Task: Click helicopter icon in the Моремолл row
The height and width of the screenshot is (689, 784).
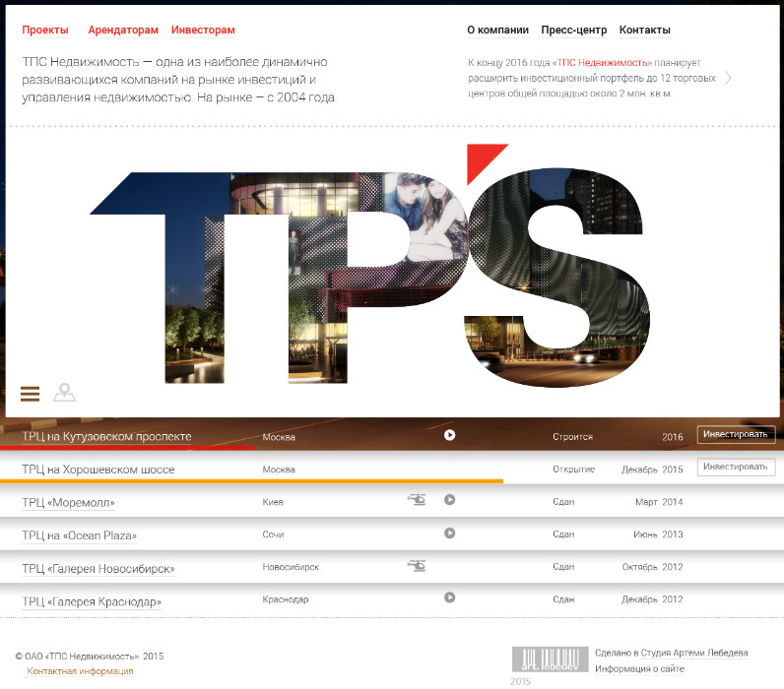Action: click(x=418, y=500)
